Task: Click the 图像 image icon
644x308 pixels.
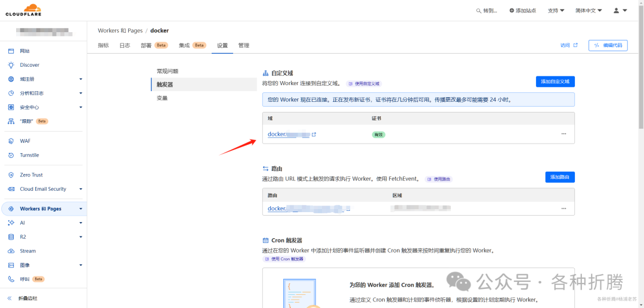Action: 11,265
